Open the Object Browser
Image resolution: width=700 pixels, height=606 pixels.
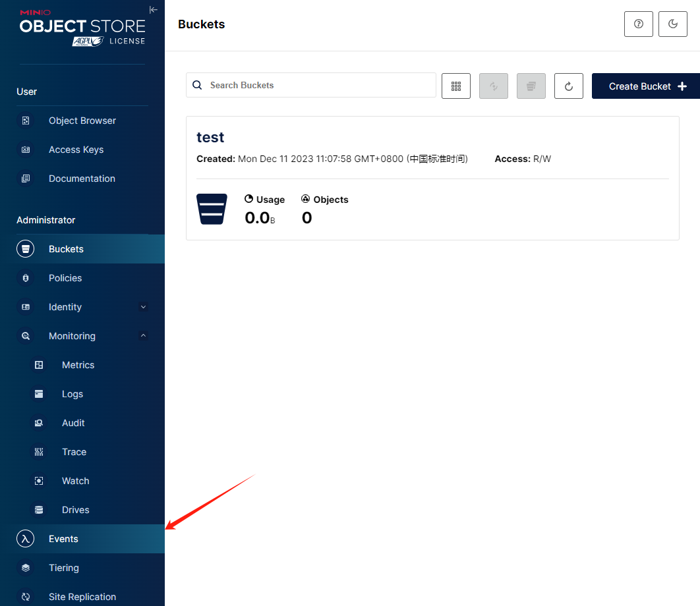(82, 121)
